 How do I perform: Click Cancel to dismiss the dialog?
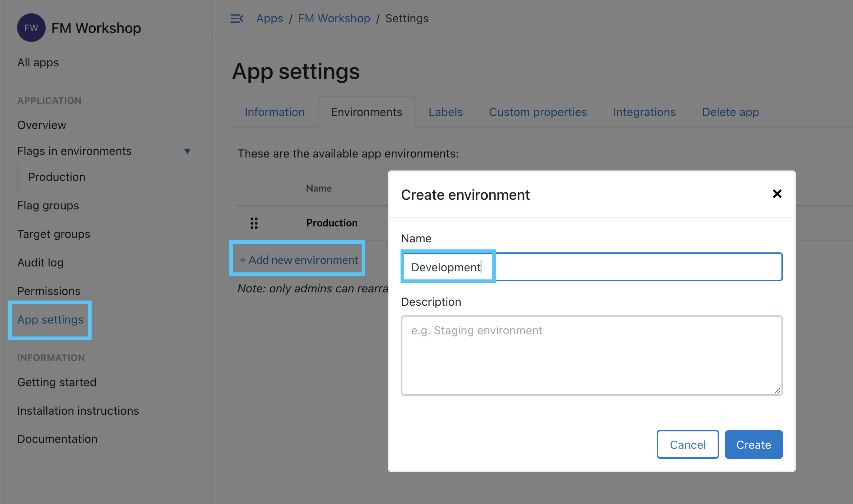(687, 445)
